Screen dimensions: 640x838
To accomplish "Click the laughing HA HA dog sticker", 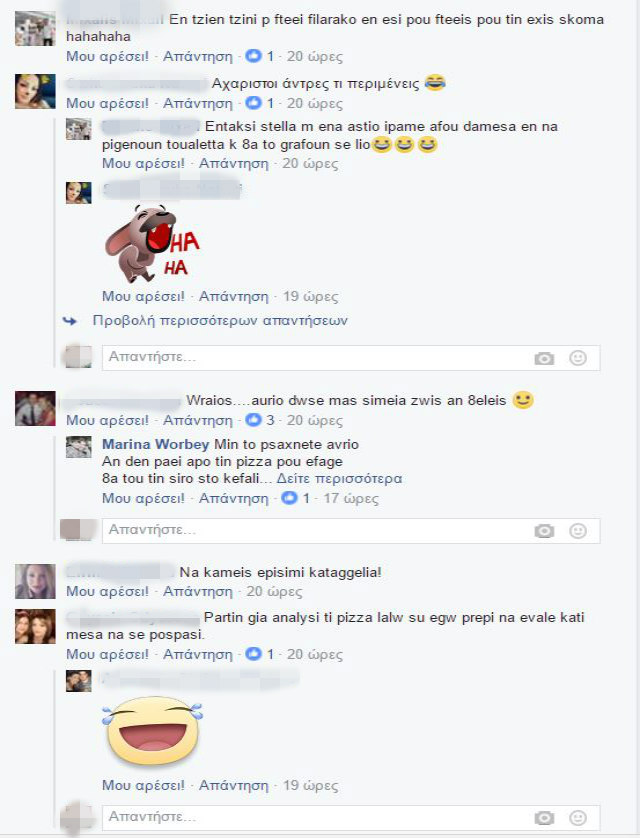I will tap(152, 244).
